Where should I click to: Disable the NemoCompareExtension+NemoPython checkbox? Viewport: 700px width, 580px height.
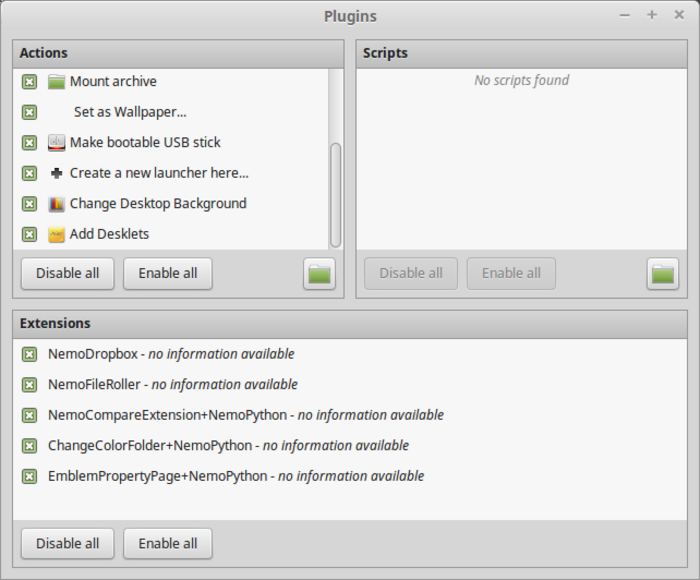point(29,416)
